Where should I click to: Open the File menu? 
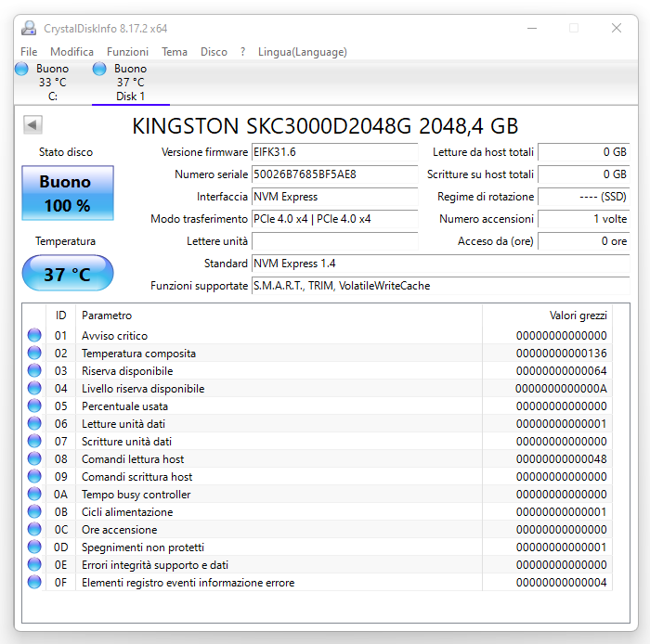click(x=29, y=52)
